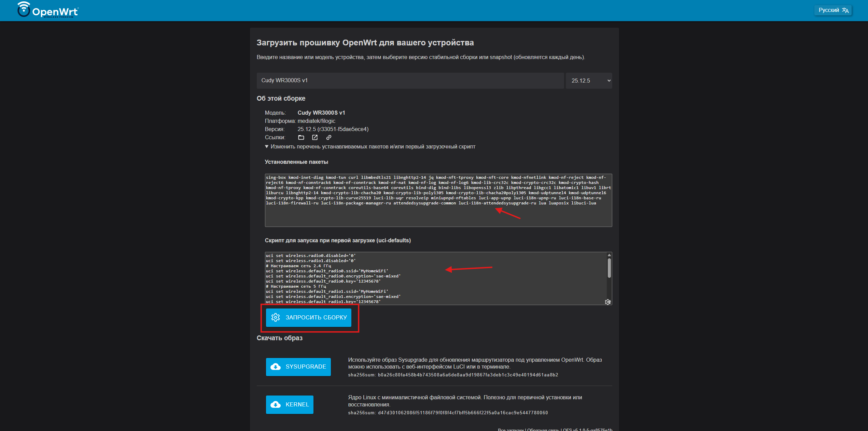Click the ЗАПРОСИТЬ СБОРКУ button
Viewport: 868px width, 431px height.
tap(309, 318)
